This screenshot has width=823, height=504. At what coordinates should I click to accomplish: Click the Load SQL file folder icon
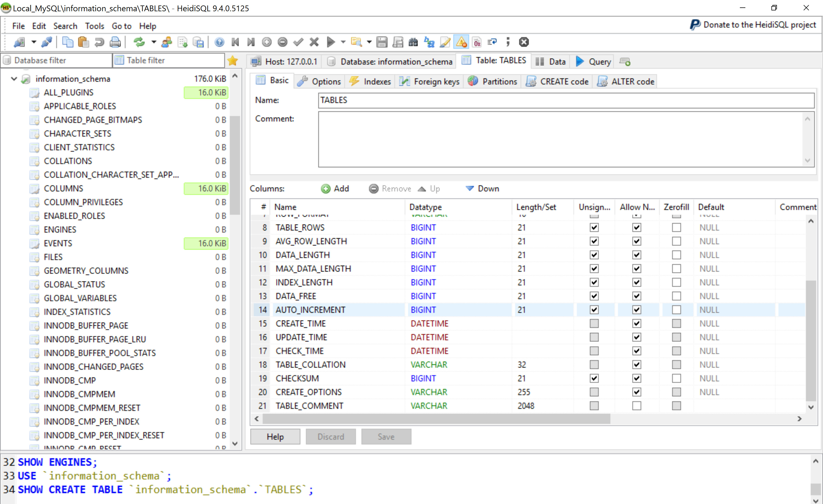click(x=356, y=42)
